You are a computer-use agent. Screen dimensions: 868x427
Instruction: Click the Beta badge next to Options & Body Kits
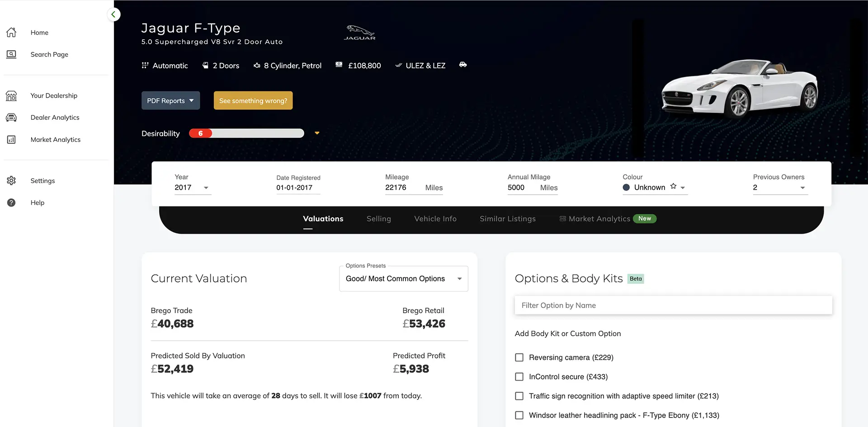click(636, 279)
